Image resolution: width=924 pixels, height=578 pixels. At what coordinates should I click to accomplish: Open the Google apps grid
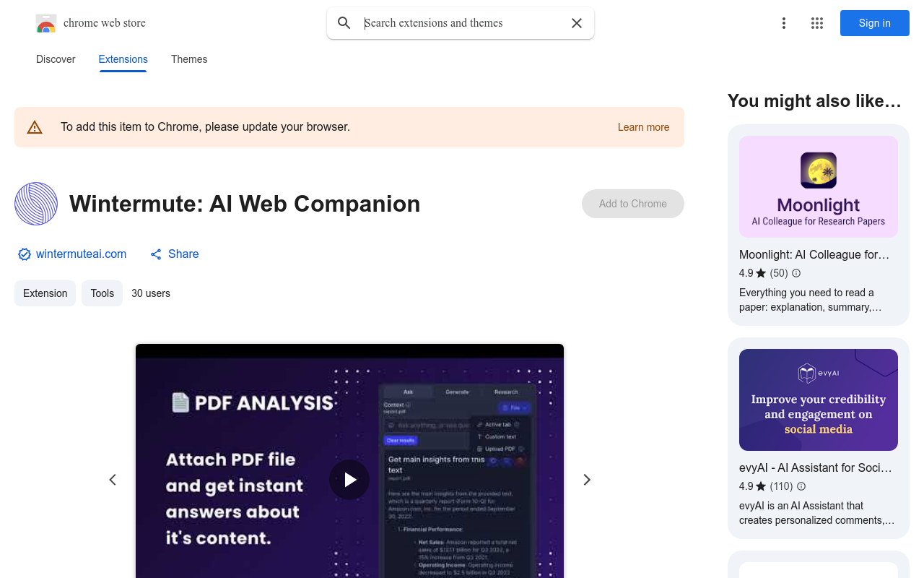[x=817, y=23]
